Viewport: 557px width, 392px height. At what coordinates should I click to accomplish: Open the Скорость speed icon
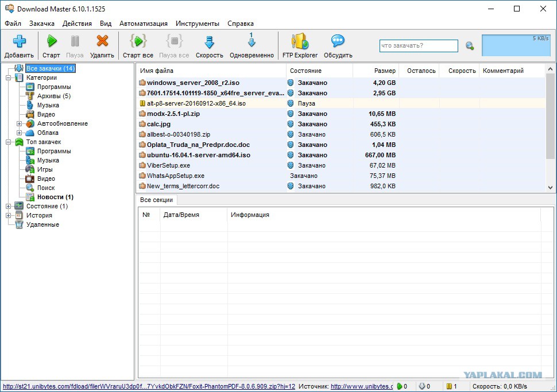209,42
